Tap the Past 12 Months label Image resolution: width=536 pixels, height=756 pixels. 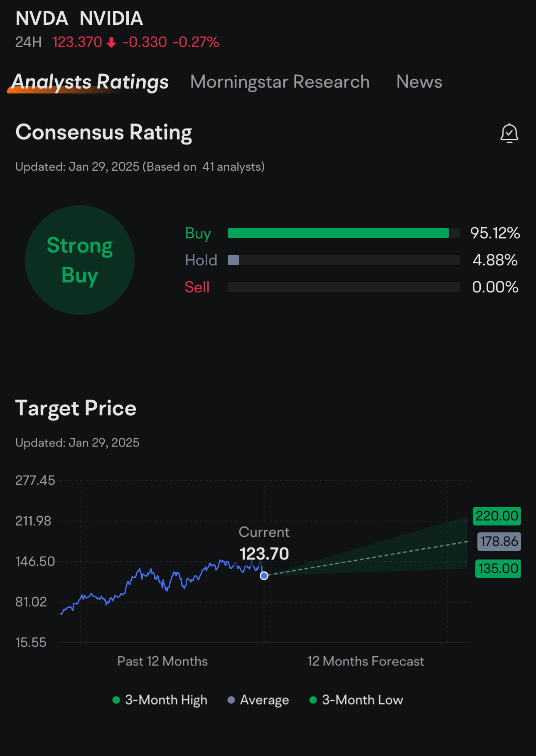(162, 661)
